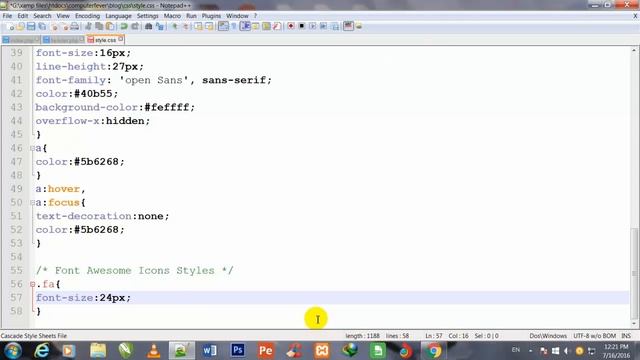Viewport: 640px width, 360px height.
Task: Open the Edit menu
Action: point(22,16)
